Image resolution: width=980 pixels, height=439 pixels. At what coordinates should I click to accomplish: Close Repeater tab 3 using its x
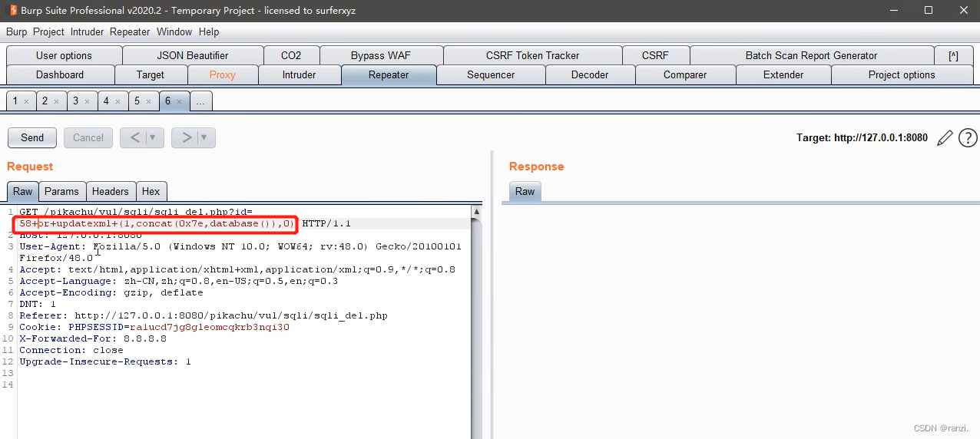tap(88, 101)
